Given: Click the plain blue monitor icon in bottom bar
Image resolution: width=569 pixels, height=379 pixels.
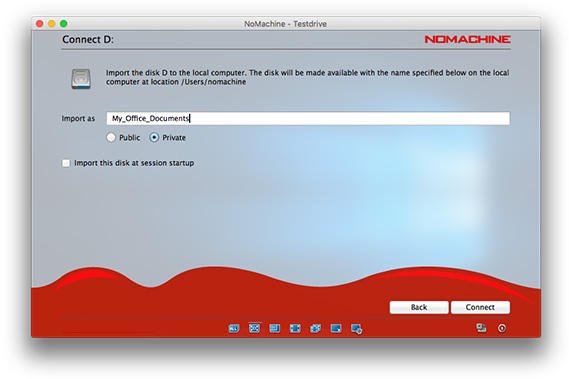Looking at the screenshot, I should tap(336, 329).
